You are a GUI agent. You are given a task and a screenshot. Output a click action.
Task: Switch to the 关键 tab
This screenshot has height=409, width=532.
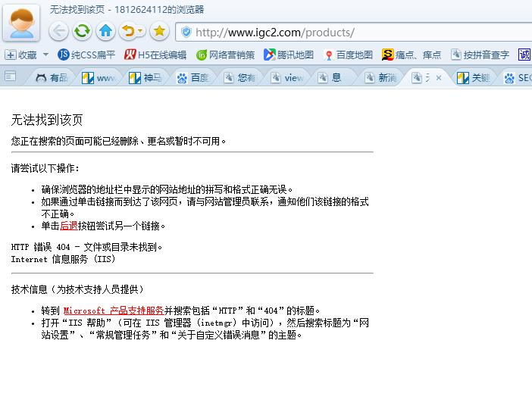(474, 78)
